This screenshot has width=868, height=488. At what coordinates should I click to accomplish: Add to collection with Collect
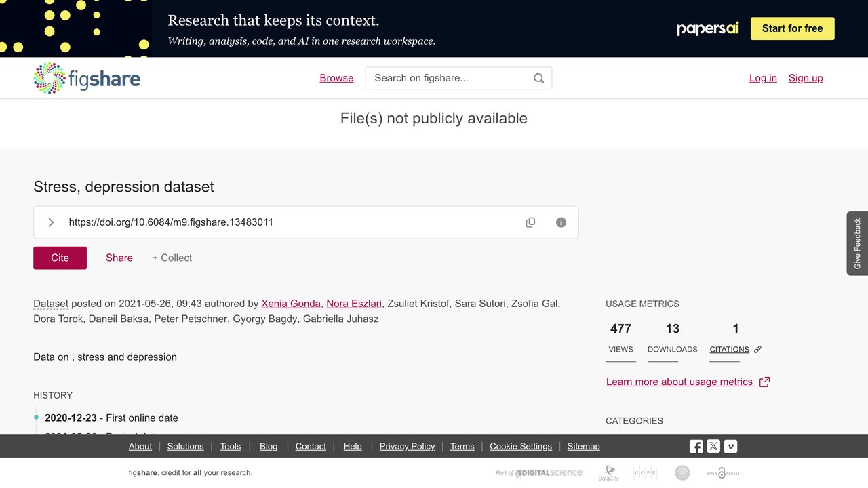click(172, 258)
